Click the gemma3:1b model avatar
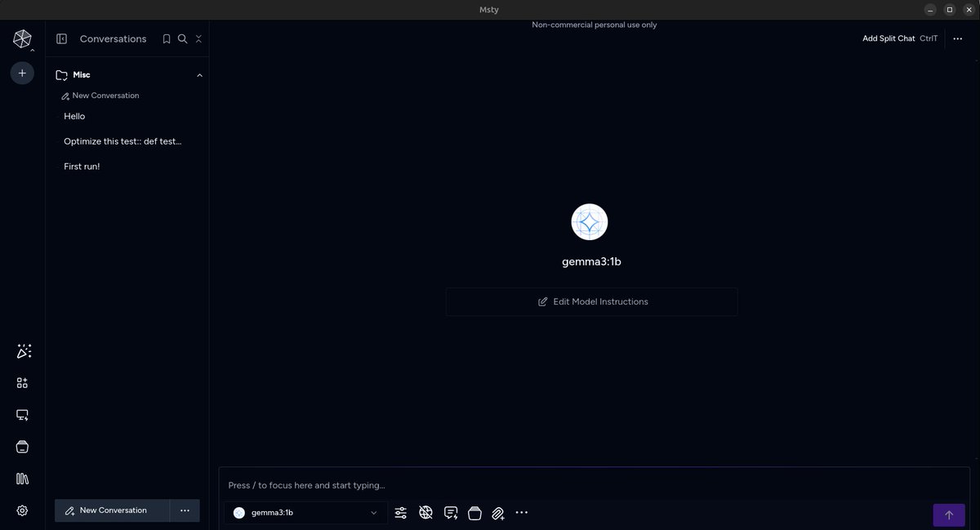Image resolution: width=980 pixels, height=530 pixels. pyautogui.click(x=590, y=222)
